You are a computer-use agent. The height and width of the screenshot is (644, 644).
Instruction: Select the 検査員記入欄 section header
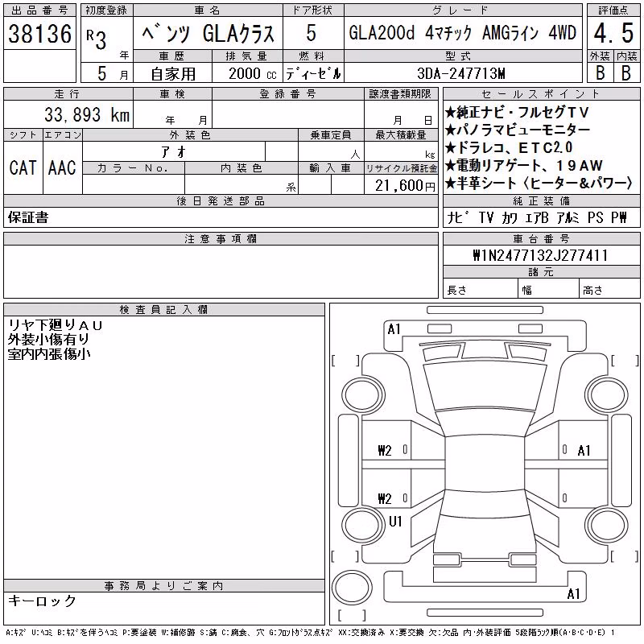point(163,309)
